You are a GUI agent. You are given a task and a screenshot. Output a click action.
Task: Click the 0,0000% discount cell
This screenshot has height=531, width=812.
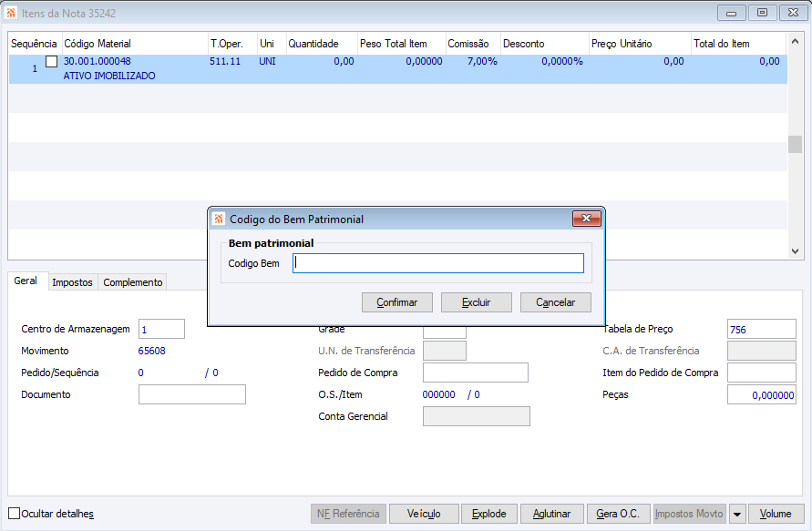(562, 61)
